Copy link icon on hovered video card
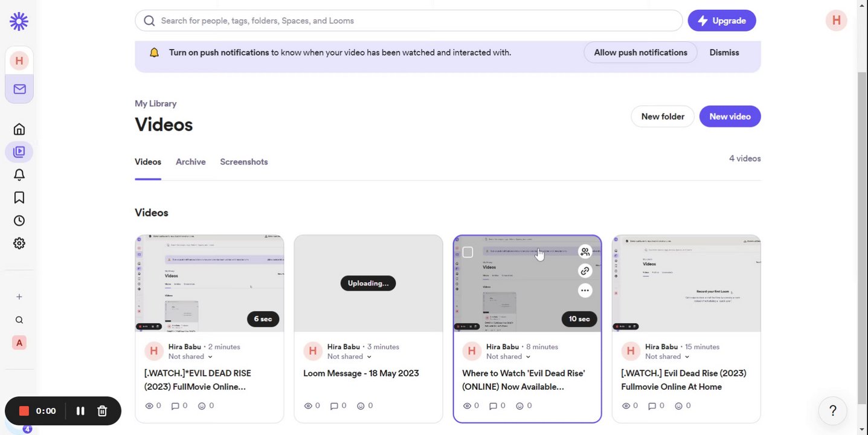The height and width of the screenshot is (435, 868). [585, 271]
